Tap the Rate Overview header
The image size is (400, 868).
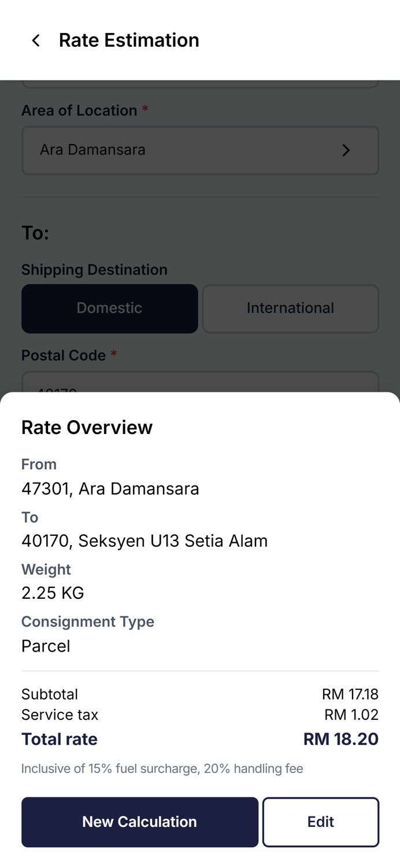[x=87, y=428]
